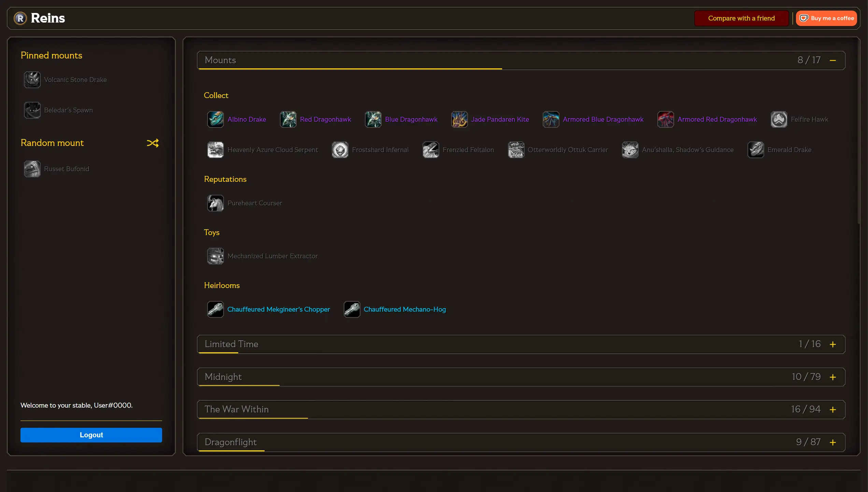Open the Chauffeured Mechano-Hog link
Screen dimensions: 868x492
pos(405,309)
